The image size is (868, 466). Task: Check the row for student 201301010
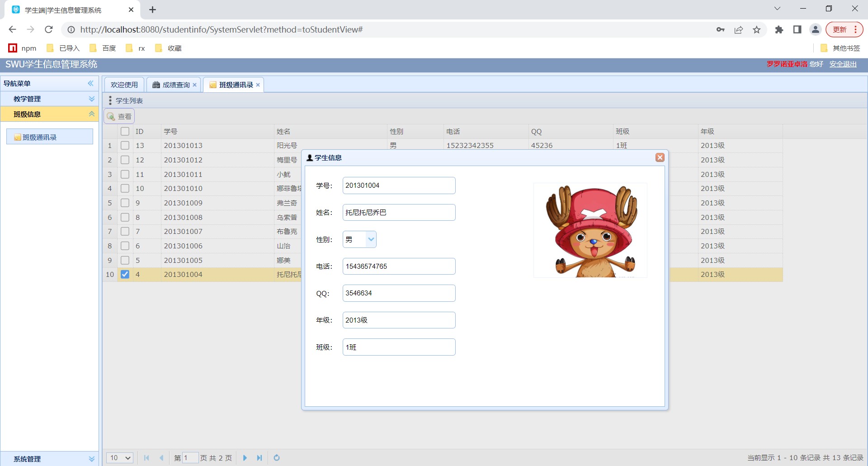coord(125,188)
